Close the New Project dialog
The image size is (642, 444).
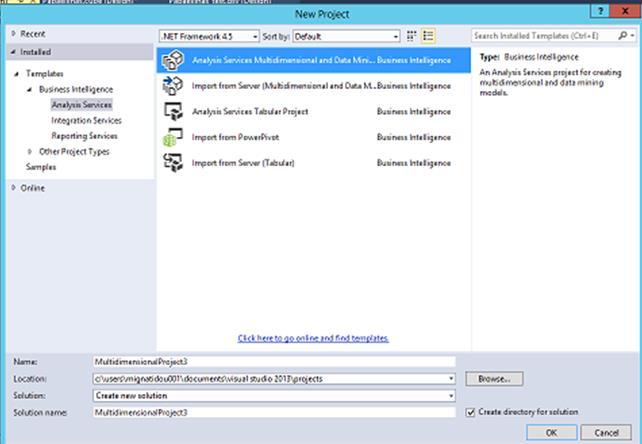coord(625,11)
